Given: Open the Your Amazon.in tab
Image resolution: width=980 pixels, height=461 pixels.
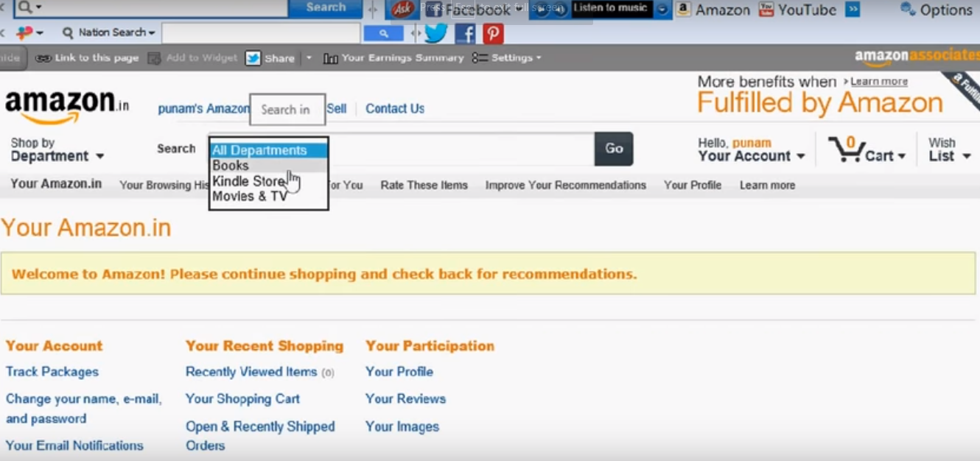Looking at the screenshot, I should click(x=56, y=184).
